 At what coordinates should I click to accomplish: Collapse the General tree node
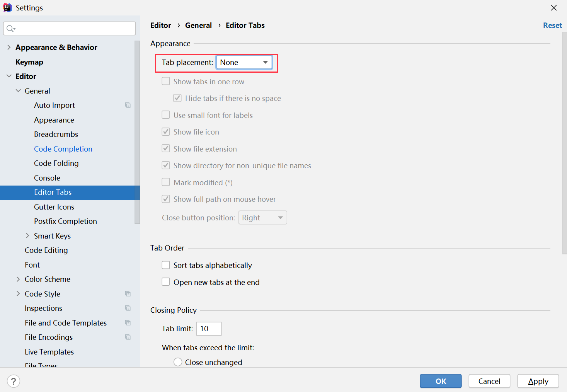click(x=18, y=91)
